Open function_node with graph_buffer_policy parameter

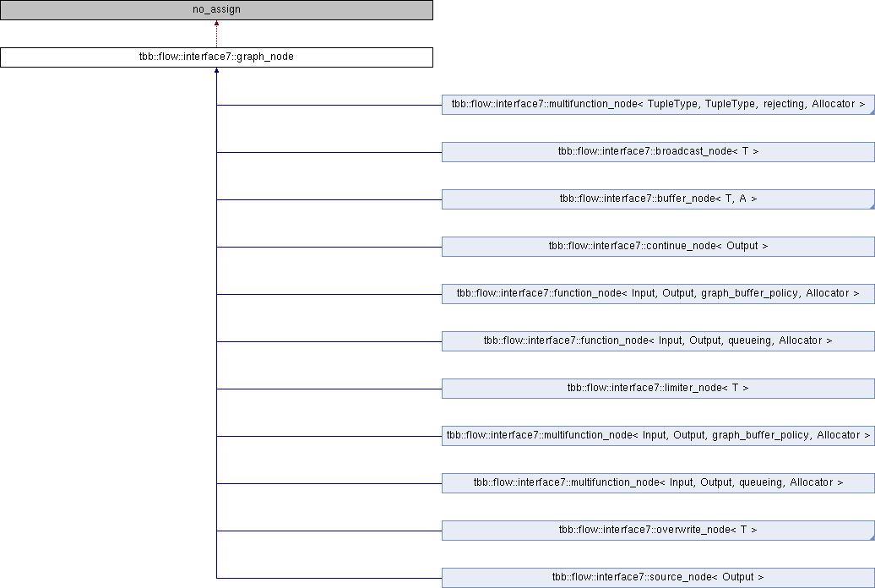tap(658, 294)
